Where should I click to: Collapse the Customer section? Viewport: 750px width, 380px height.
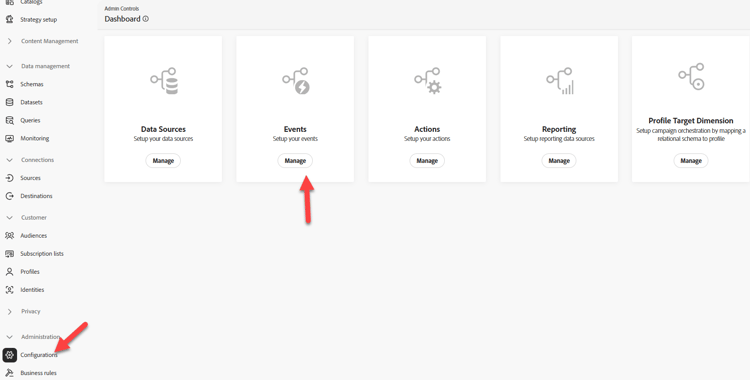pyautogui.click(x=9, y=218)
